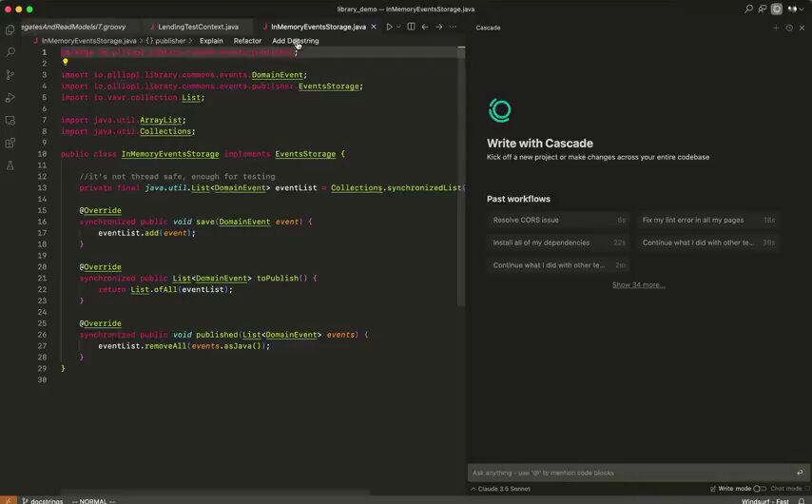This screenshot has width=812, height=504.
Task: Click the InMemoryEventsStorage.java breadcrumb
Action: 85,40
